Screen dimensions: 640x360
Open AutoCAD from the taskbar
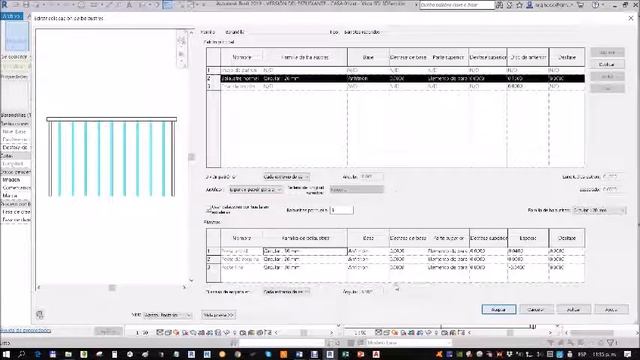pyautogui.click(x=376, y=354)
